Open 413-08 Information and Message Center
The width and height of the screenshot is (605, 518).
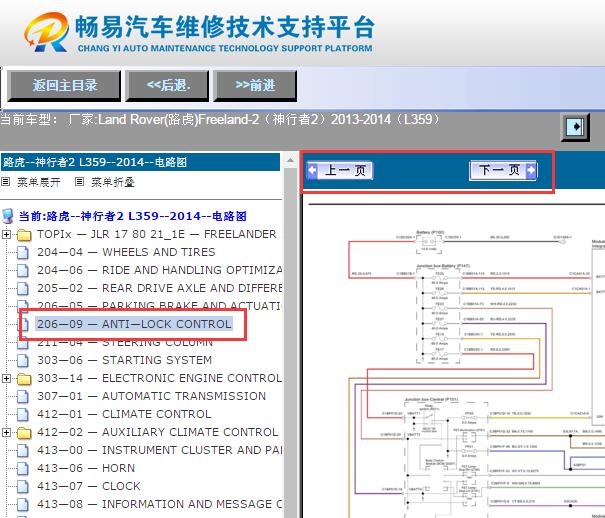click(x=159, y=504)
